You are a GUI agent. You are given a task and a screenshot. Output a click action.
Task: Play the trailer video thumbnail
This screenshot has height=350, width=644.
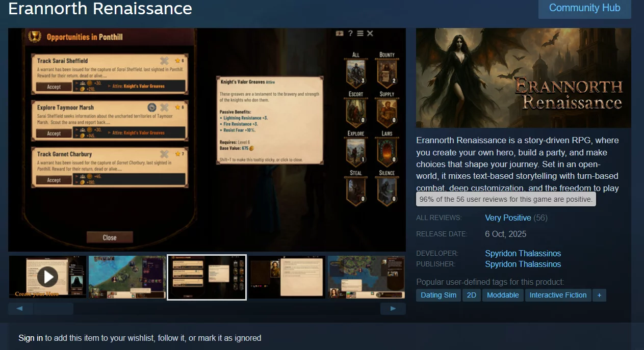(x=47, y=277)
